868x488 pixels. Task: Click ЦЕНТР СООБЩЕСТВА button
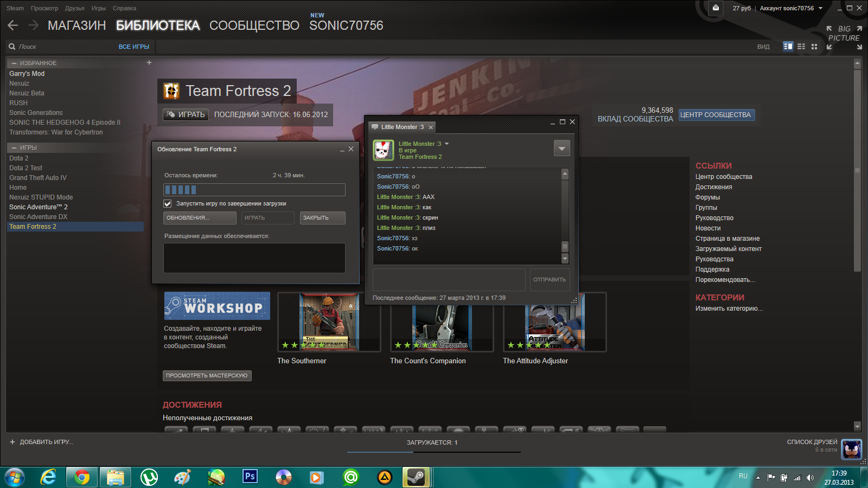click(716, 115)
